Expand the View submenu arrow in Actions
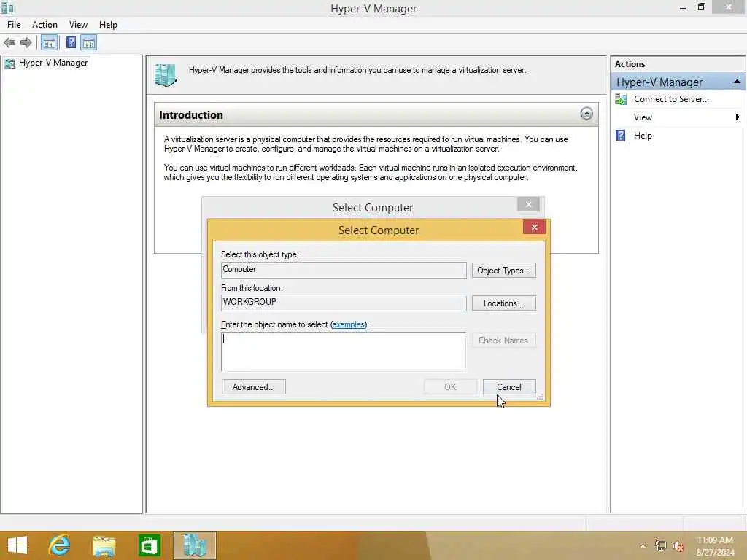The width and height of the screenshot is (747, 560). coord(738,117)
